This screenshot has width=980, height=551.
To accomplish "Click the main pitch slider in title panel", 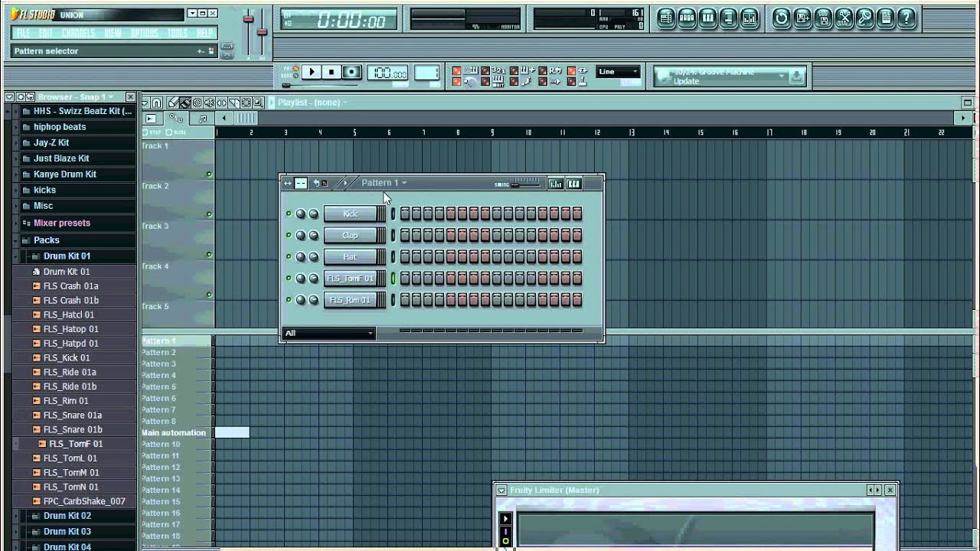I will tap(262, 31).
